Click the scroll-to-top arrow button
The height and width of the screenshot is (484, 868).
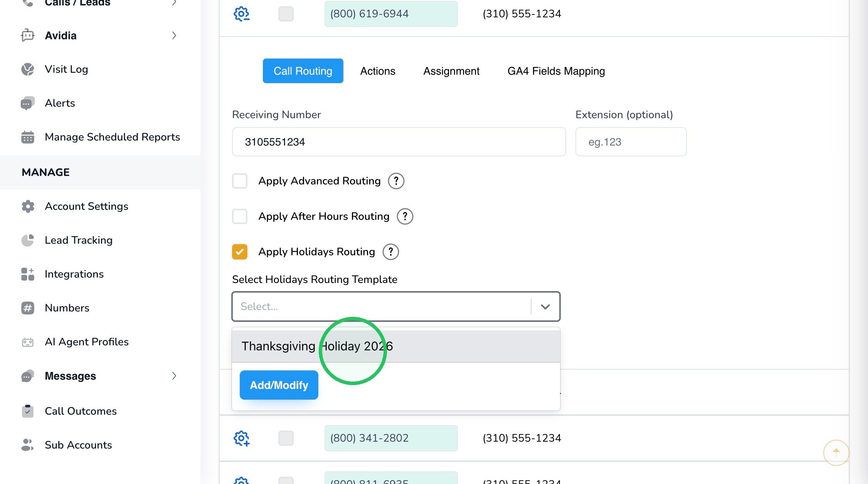tap(836, 452)
